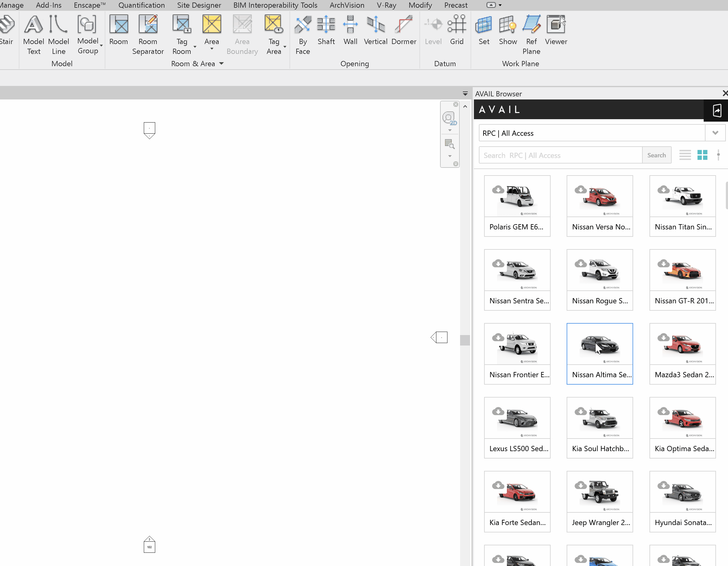This screenshot has height=566, width=728.
Task: Download the Nissan Versa cloud icon
Action: click(581, 190)
